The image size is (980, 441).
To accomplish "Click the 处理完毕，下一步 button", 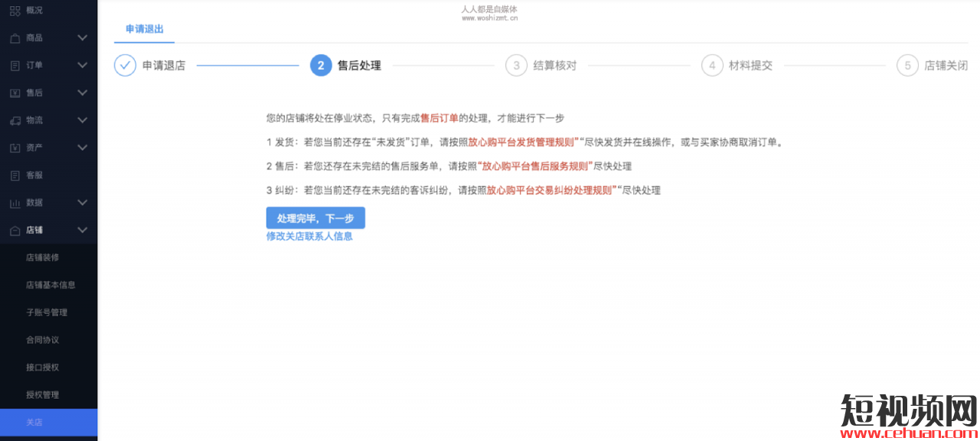I will [x=315, y=217].
